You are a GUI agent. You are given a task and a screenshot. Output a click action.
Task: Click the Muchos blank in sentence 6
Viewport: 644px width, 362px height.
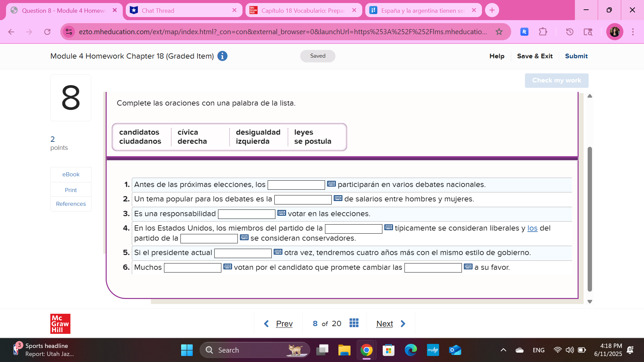pos(193,268)
